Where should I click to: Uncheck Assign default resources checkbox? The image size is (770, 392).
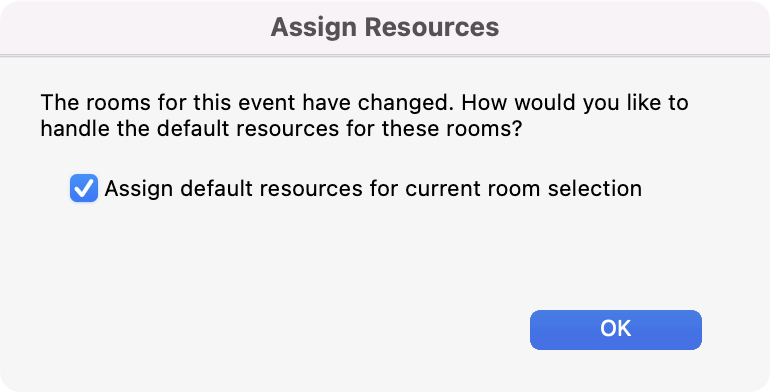click(84, 188)
